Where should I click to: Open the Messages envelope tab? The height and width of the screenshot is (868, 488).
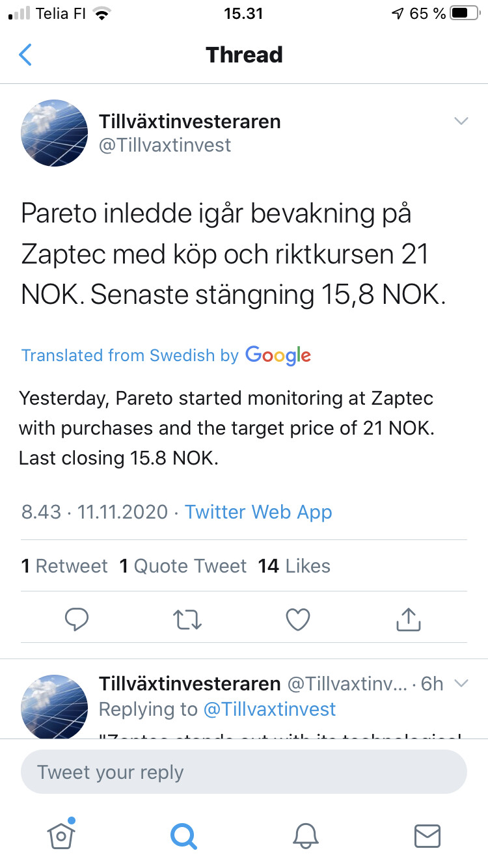(427, 835)
